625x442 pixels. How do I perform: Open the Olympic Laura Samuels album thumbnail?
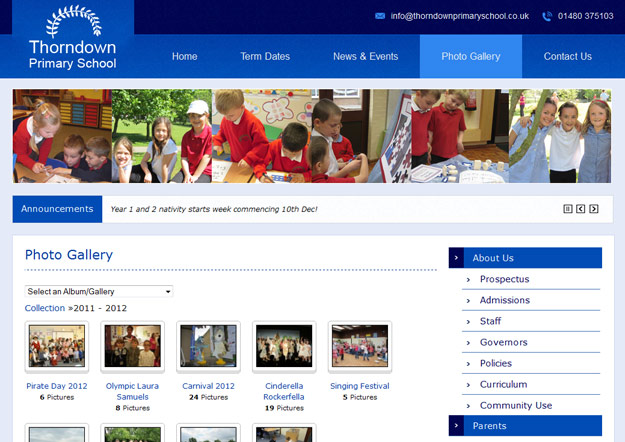coord(132,346)
